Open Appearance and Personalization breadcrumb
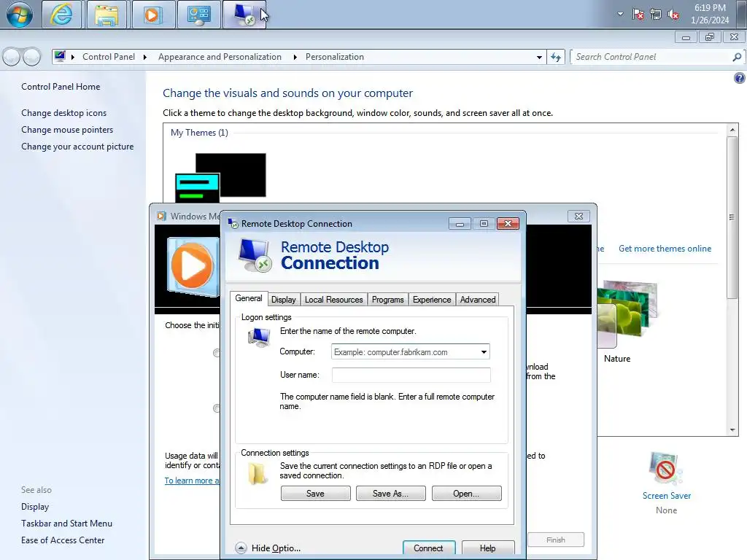 [x=220, y=57]
